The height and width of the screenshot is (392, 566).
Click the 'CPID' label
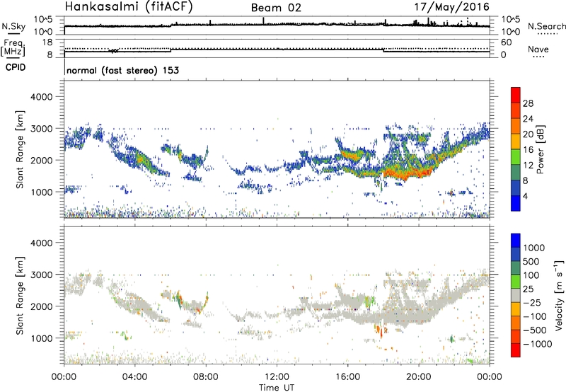(x=16, y=67)
